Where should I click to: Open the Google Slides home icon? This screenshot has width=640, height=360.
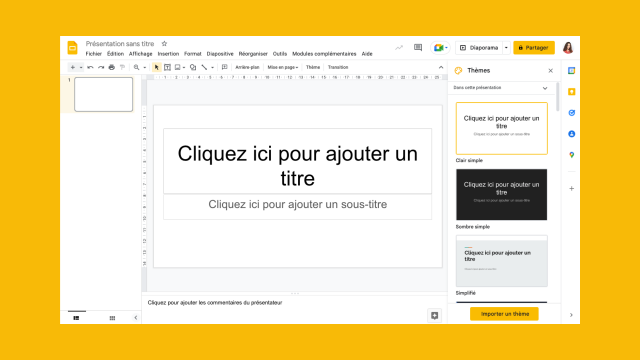(x=72, y=48)
